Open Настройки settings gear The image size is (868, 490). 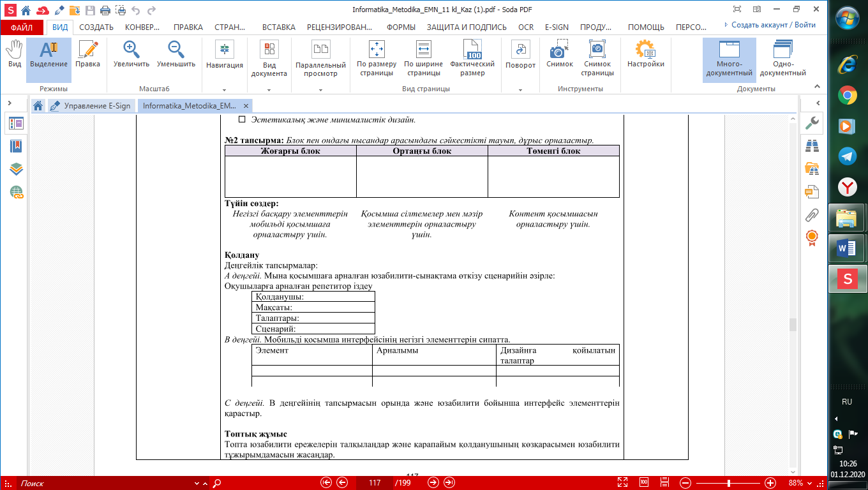646,55
